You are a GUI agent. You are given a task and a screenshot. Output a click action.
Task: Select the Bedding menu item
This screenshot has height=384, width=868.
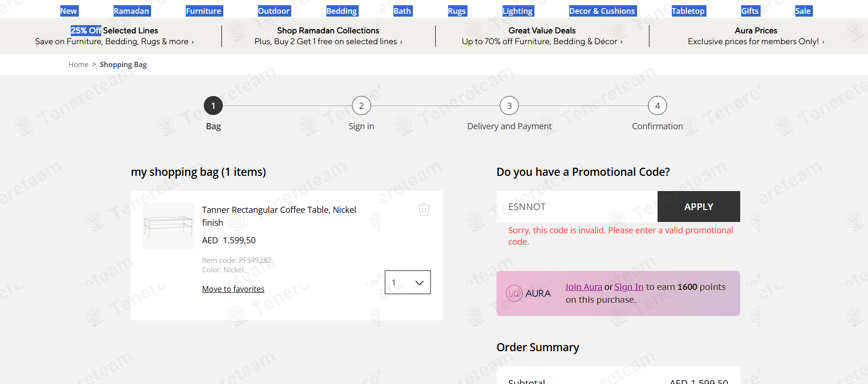(342, 11)
